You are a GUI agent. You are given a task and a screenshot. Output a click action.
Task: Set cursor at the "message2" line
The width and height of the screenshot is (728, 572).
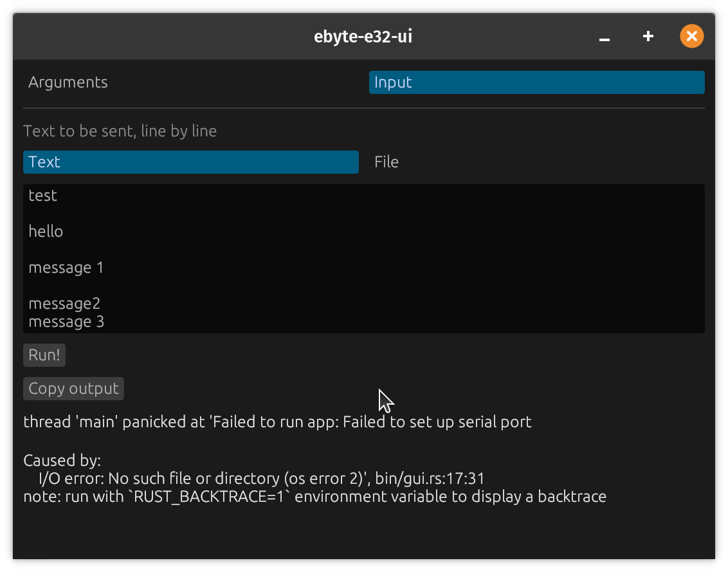tap(64, 303)
